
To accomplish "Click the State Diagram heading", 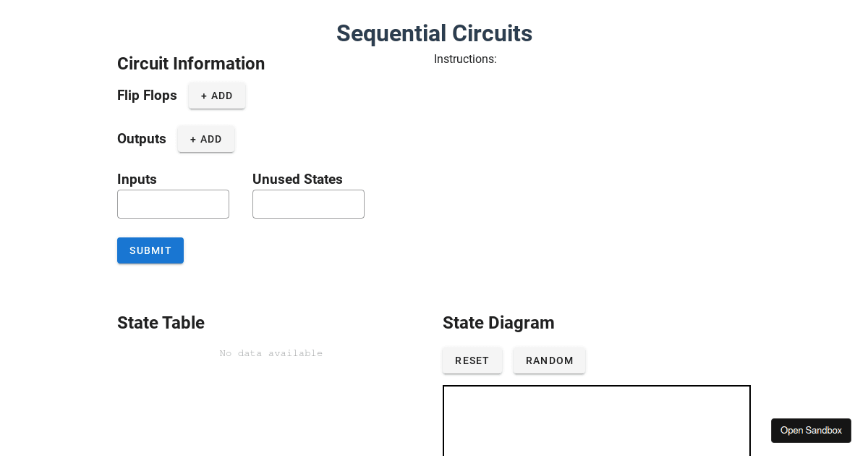I will click(498, 323).
